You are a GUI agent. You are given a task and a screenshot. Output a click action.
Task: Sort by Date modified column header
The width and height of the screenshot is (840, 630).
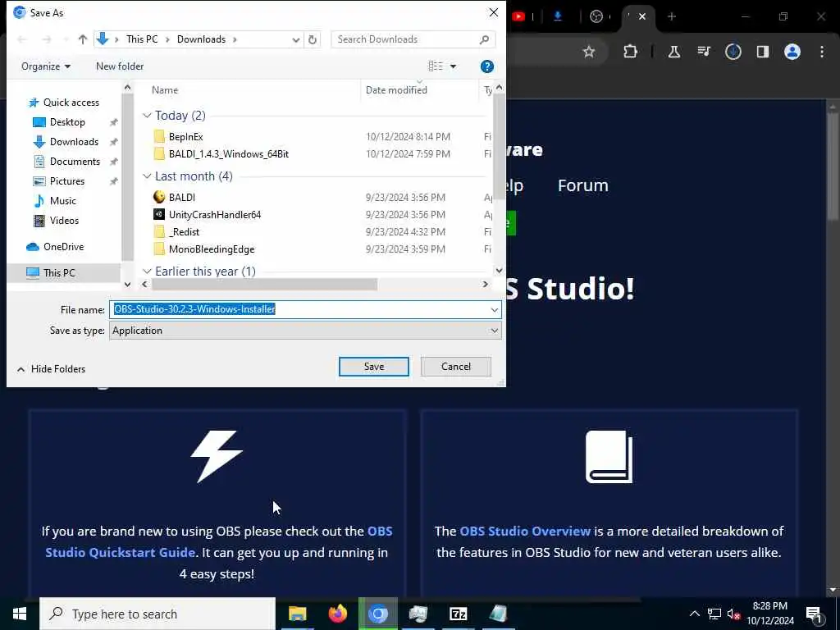pyautogui.click(x=396, y=90)
